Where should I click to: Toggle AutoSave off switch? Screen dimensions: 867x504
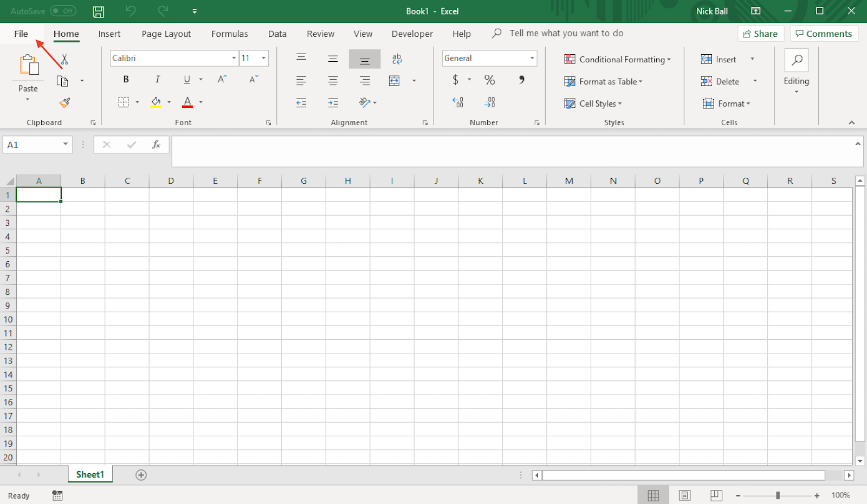tap(63, 11)
